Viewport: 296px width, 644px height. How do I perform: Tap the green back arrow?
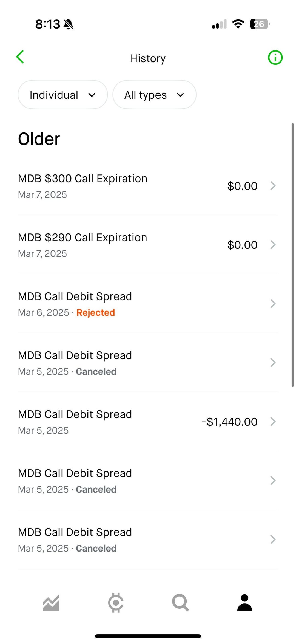(x=20, y=57)
